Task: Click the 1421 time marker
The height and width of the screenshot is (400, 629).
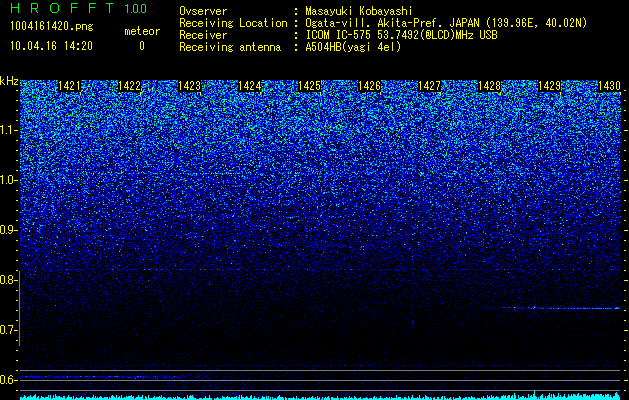Action: click(69, 86)
